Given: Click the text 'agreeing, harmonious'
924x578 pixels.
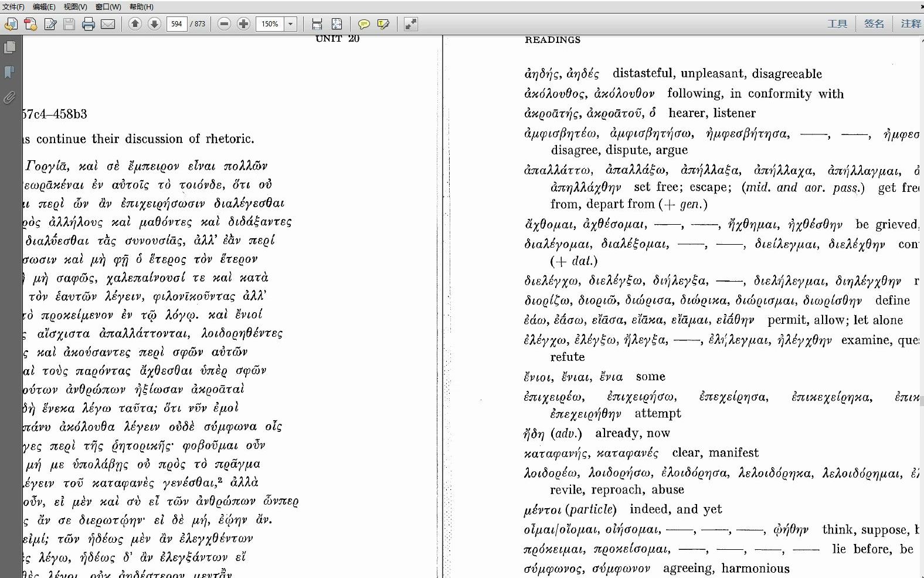Looking at the screenshot, I should click(x=726, y=568).
